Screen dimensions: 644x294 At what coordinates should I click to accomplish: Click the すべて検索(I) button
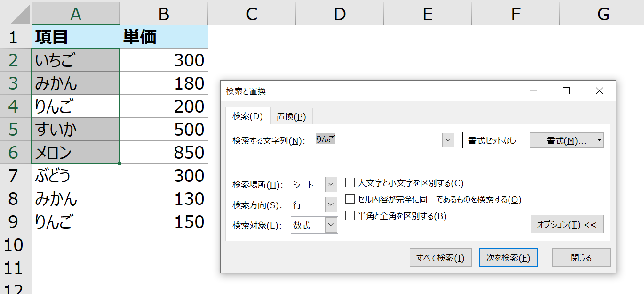click(x=440, y=258)
